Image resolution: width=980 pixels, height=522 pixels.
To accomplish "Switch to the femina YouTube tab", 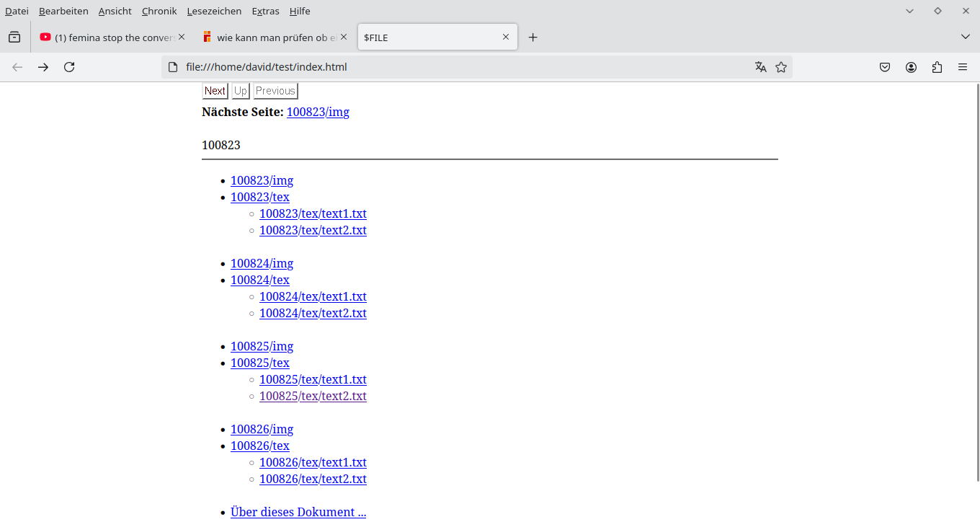I will tap(108, 37).
